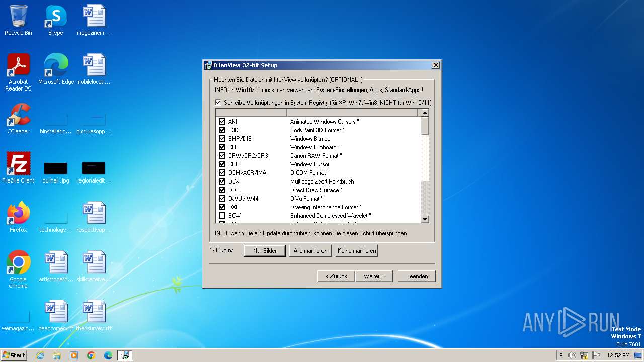Click the Edge taskbar icon
Image resolution: width=644 pixels, height=362 pixels.
point(108,355)
